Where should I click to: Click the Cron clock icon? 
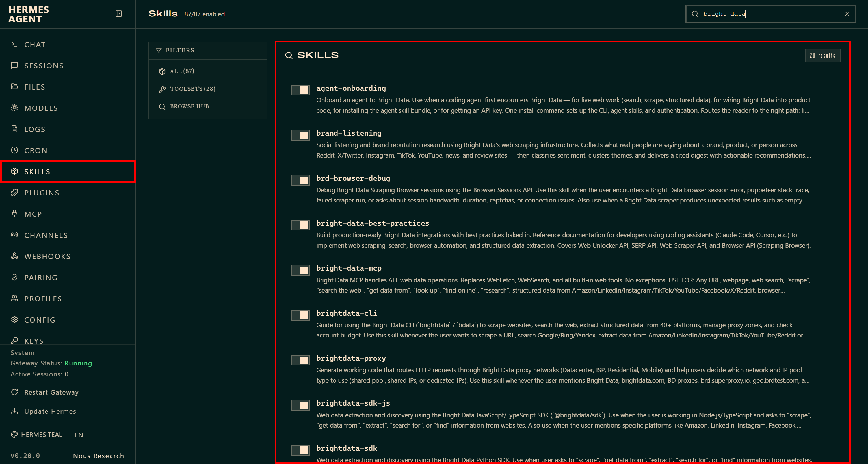click(14, 150)
